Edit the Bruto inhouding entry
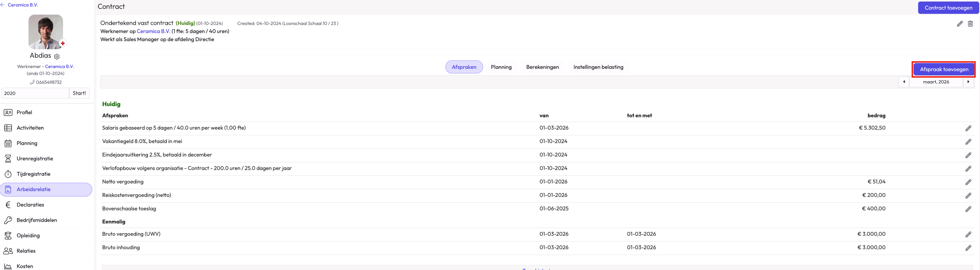The height and width of the screenshot is (270, 980). point(968,248)
